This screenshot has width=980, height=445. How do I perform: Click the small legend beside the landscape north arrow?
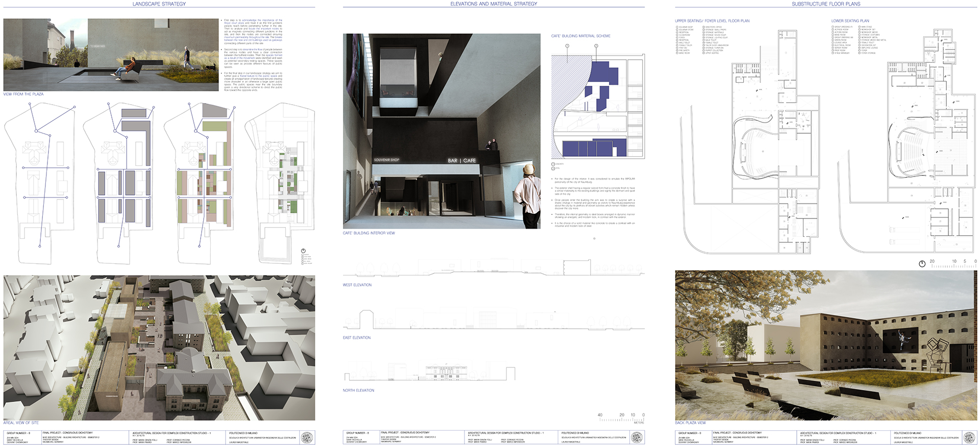click(305, 259)
